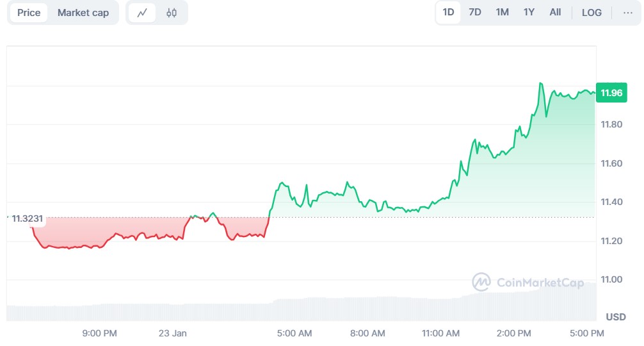Toggle the LOG scale button
Screen dimensions: 644x346
592,13
